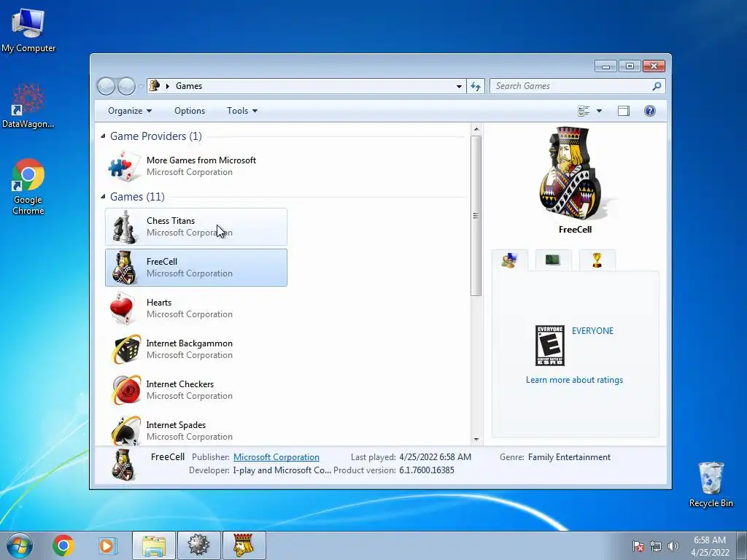Click the Forward navigation button
This screenshot has width=747, height=560.
pyautogui.click(x=126, y=86)
